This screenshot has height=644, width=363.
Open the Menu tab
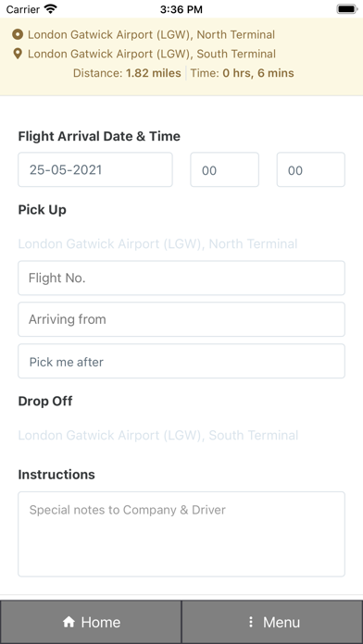click(272, 622)
